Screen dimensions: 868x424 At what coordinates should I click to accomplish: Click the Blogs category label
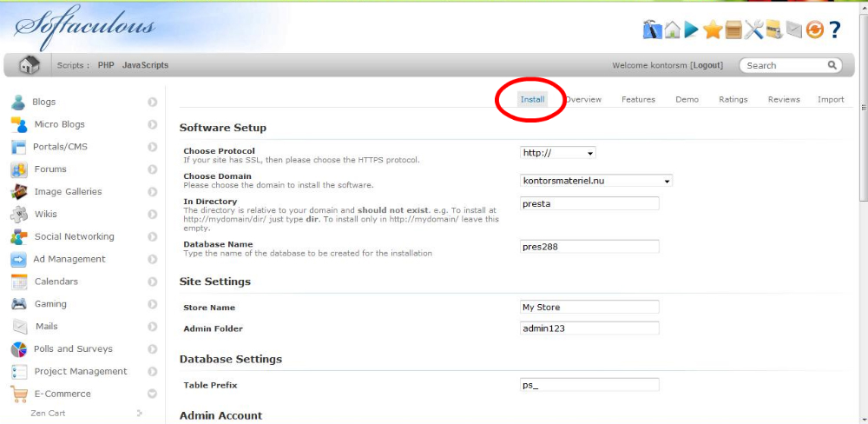click(43, 102)
